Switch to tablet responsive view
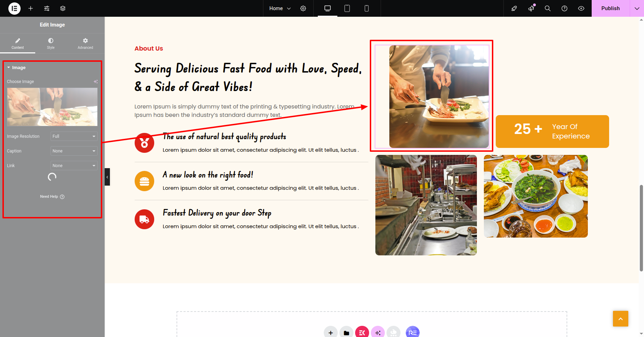 coord(347,8)
